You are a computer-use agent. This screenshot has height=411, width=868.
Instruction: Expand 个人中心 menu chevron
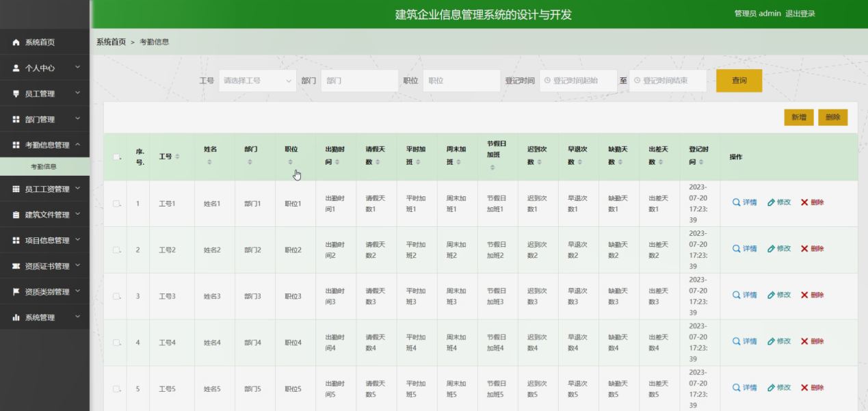point(78,67)
